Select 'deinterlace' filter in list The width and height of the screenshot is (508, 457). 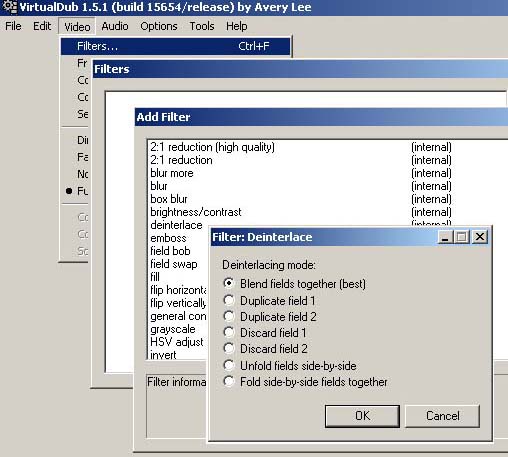pyautogui.click(x=176, y=225)
